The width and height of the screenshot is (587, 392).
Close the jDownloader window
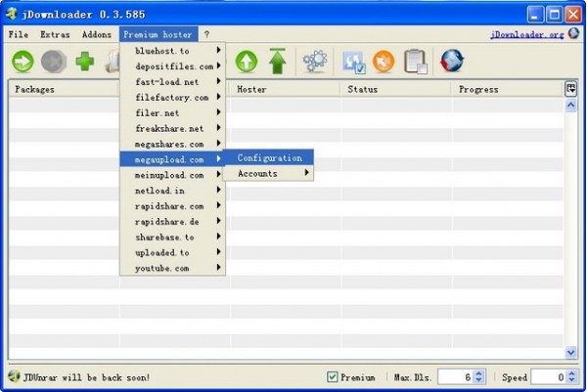(572, 15)
